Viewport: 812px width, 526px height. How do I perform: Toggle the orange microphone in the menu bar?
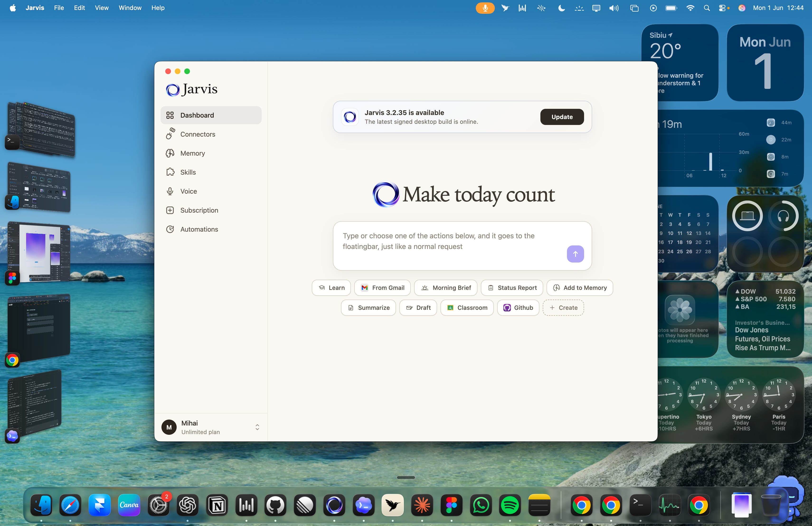point(485,8)
